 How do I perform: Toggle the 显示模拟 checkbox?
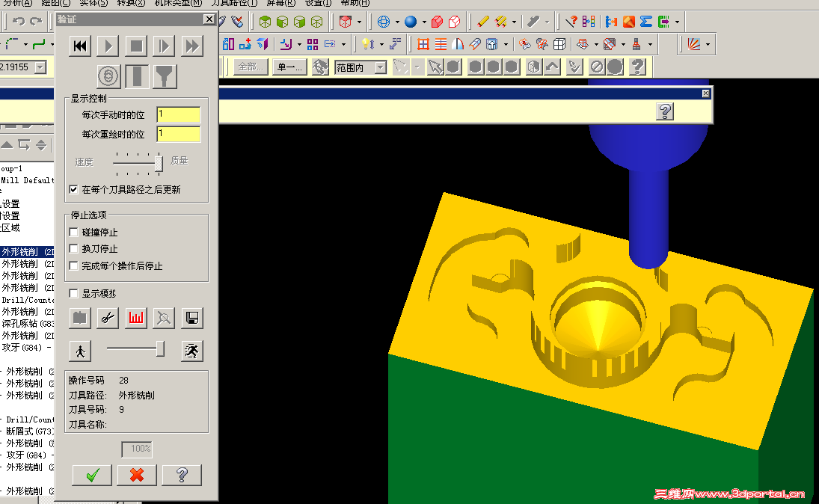coord(73,293)
